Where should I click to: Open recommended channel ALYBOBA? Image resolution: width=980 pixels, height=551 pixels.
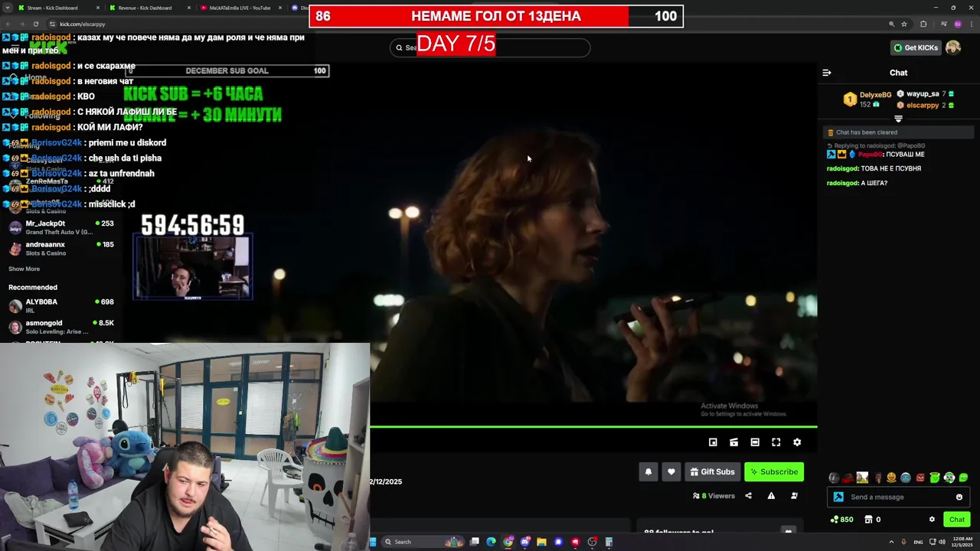(x=61, y=305)
